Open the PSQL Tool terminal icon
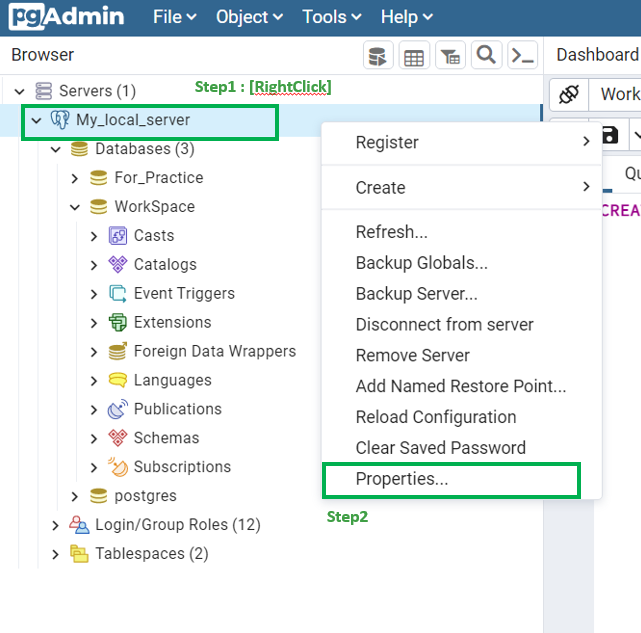This screenshot has width=641, height=633. point(522,55)
